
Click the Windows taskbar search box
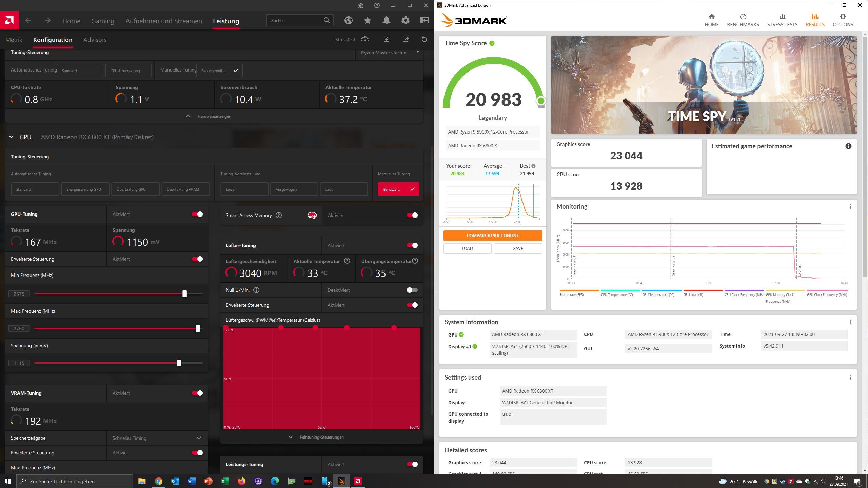coord(75,481)
